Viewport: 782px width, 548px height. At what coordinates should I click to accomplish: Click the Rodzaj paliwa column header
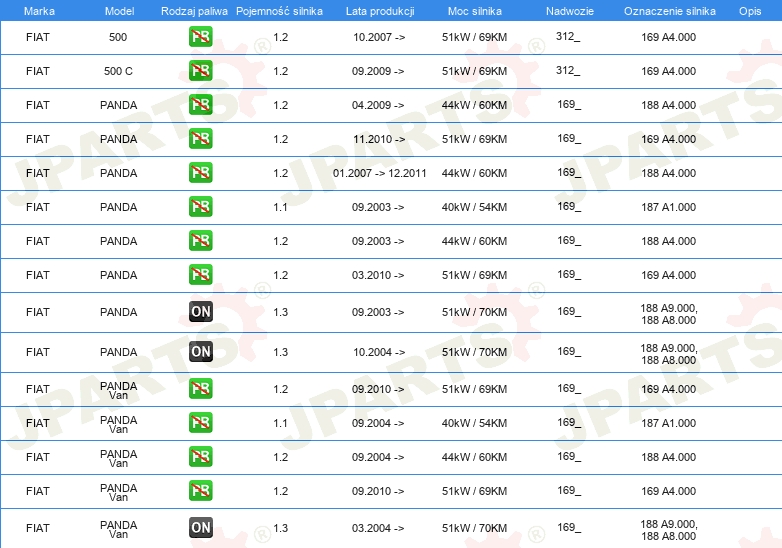194,11
